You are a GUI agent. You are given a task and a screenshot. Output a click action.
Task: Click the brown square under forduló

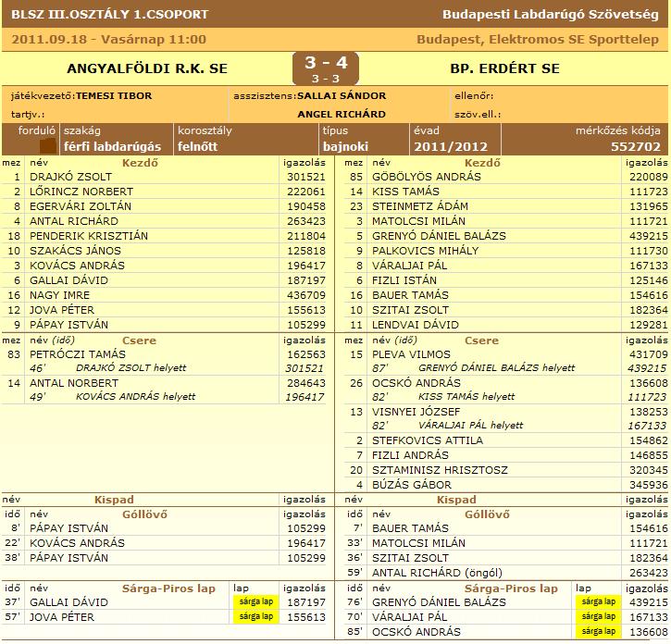(48, 146)
